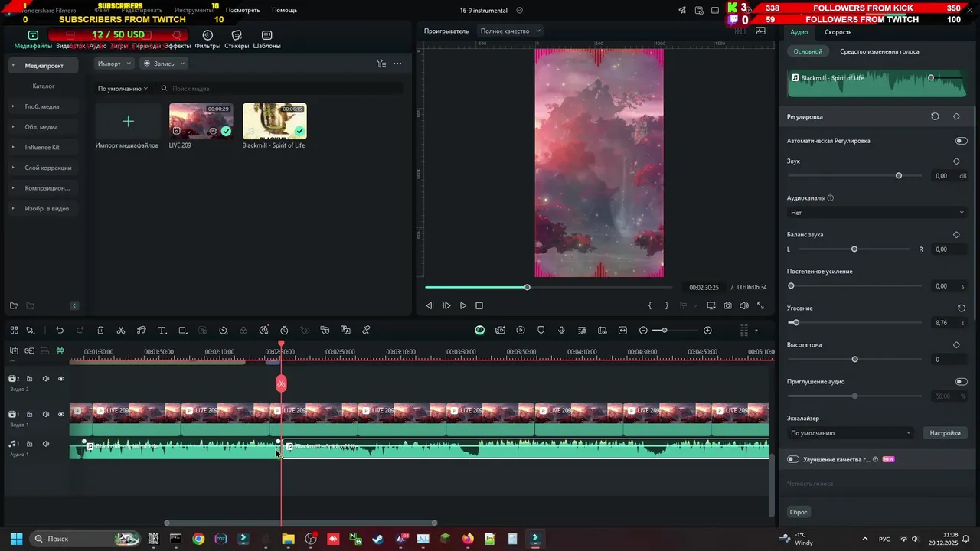Viewport: 980px width, 551px height.
Task: Open more options ellipsis in media panel
Action: pyautogui.click(x=397, y=64)
